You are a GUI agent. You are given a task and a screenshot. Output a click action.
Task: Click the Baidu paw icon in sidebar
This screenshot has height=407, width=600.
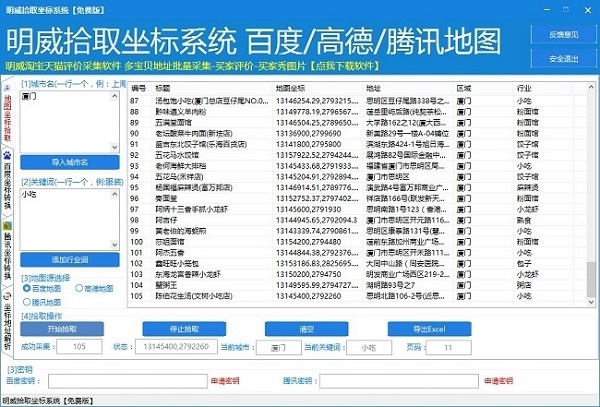point(7,156)
